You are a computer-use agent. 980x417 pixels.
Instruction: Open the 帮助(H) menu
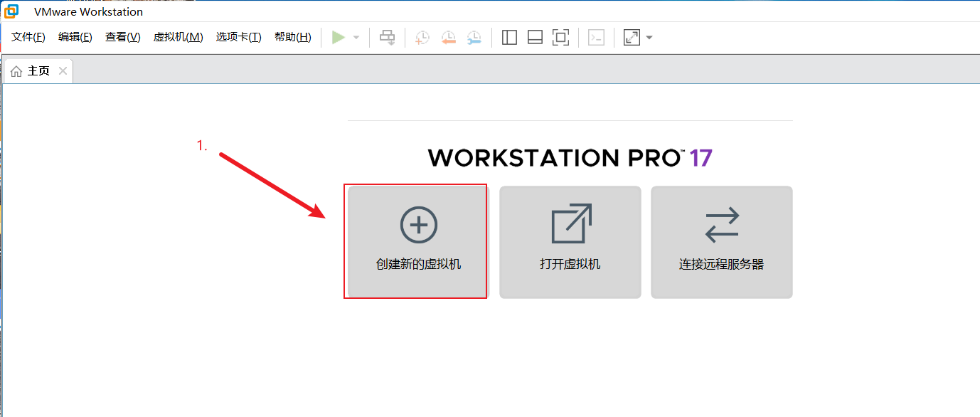point(293,37)
